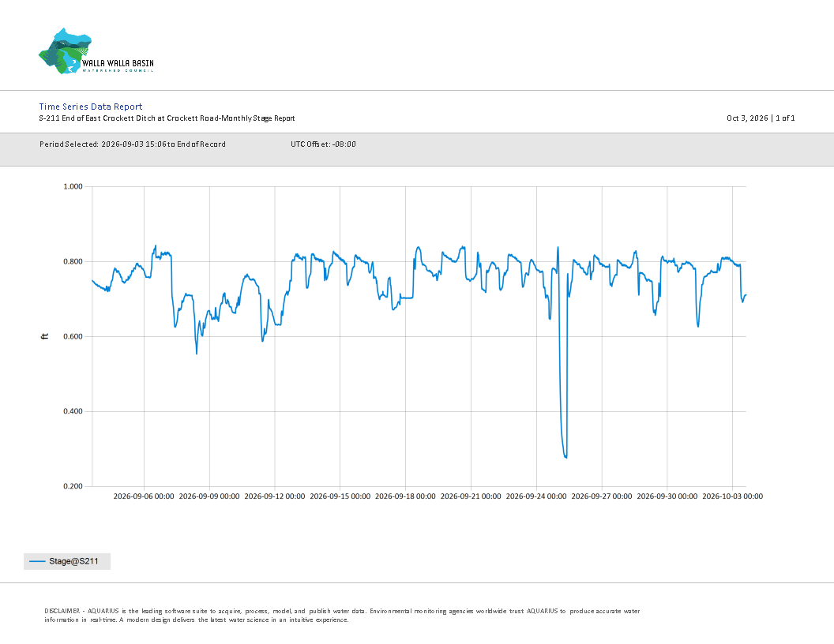834x644 pixels.
Task: Click the Walla Walla Basin logo
Action: (96, 51)
